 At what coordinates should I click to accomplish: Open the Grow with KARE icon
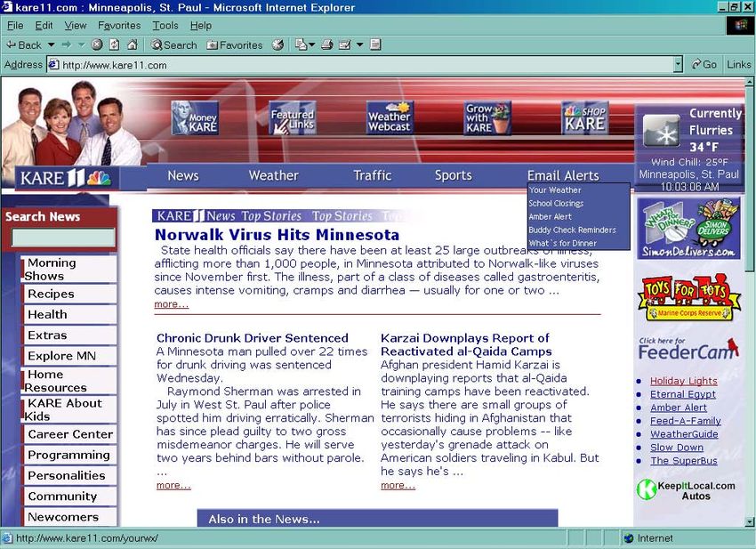point(487,117)
